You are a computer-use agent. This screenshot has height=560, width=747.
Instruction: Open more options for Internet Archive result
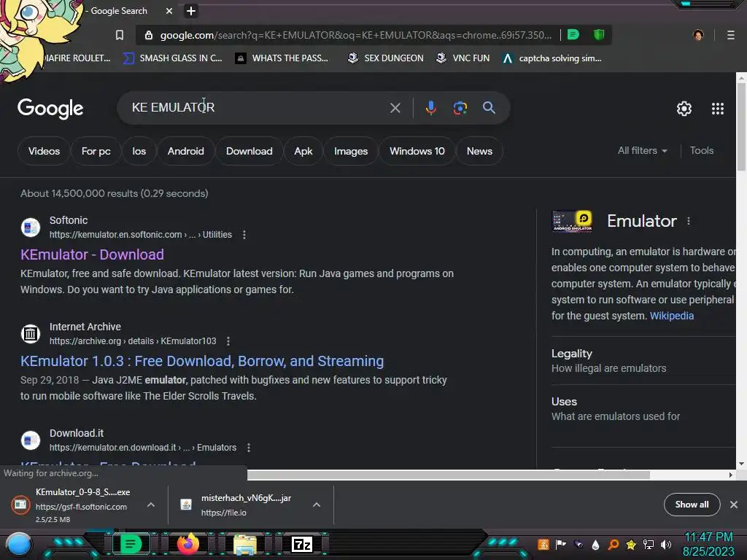[x=228, y=341]
